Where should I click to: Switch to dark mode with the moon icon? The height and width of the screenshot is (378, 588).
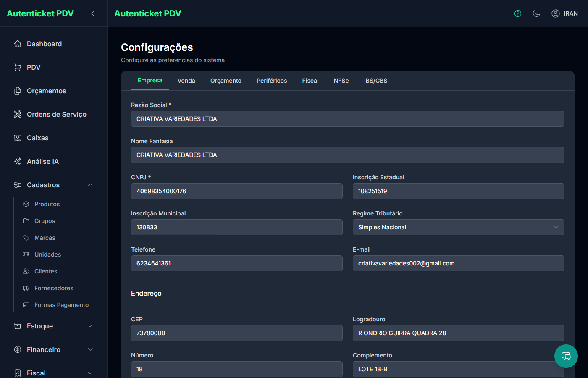pos(536,13)
